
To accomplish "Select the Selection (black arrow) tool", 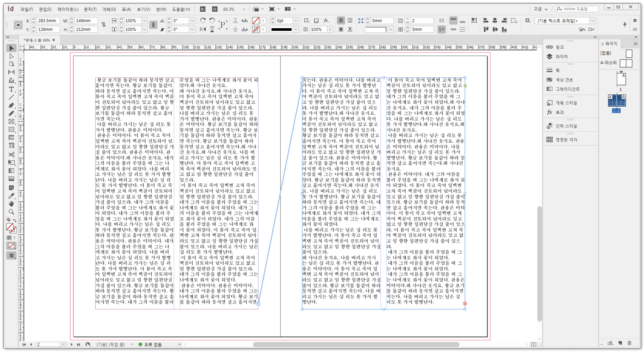I will point(11,48).
